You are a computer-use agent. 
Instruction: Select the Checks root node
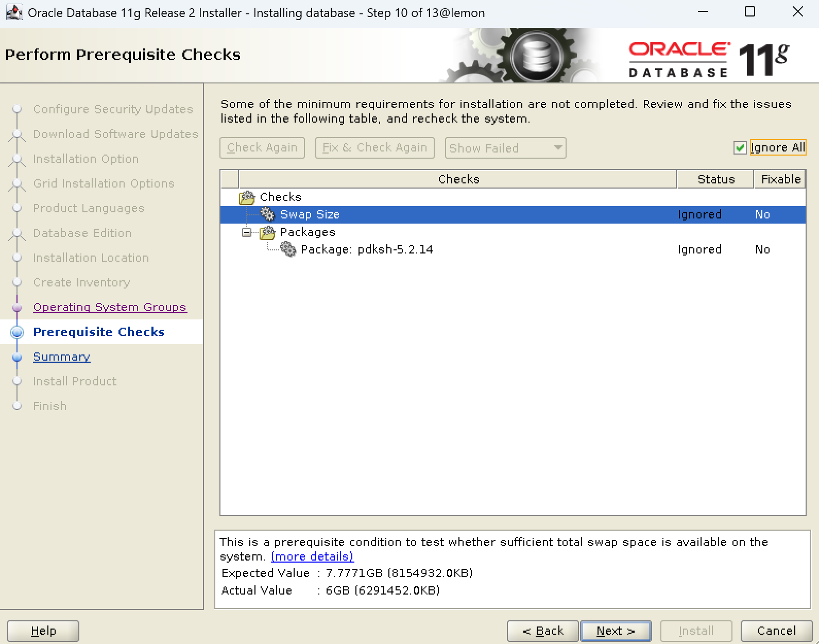click(280, 197)
